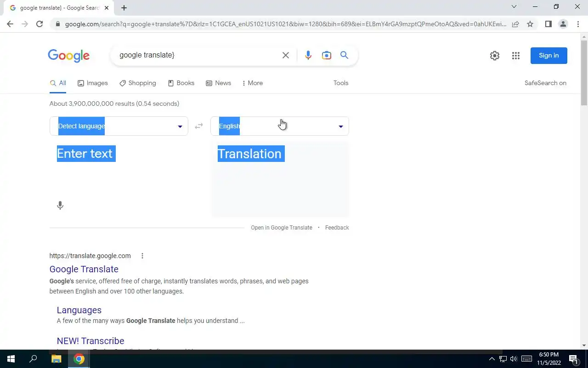
Task: Open the tab search chevron
Action: [x=514, y=6]
